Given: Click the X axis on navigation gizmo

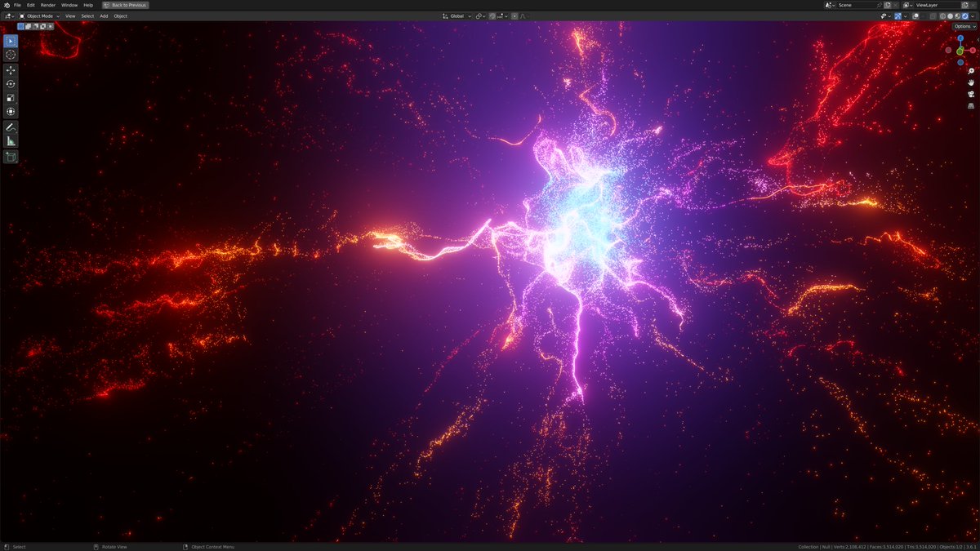Looking at the screenshot, I should coord(973,50).
